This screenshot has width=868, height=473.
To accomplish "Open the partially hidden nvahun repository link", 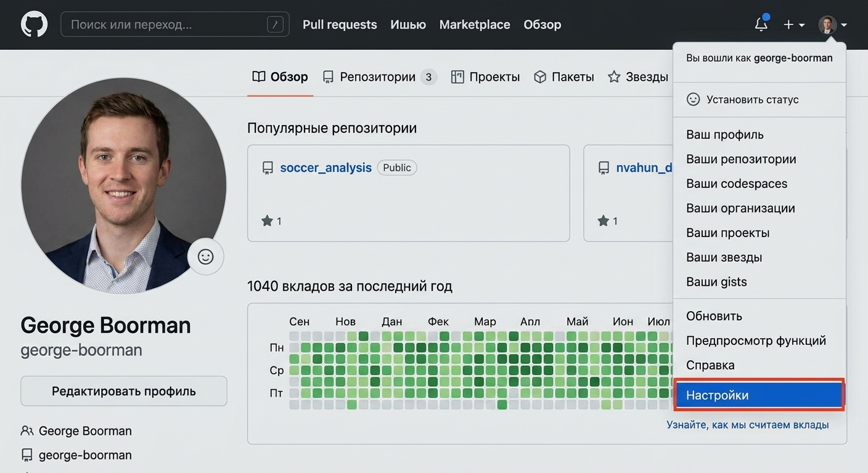I will (x=644, y=168).
